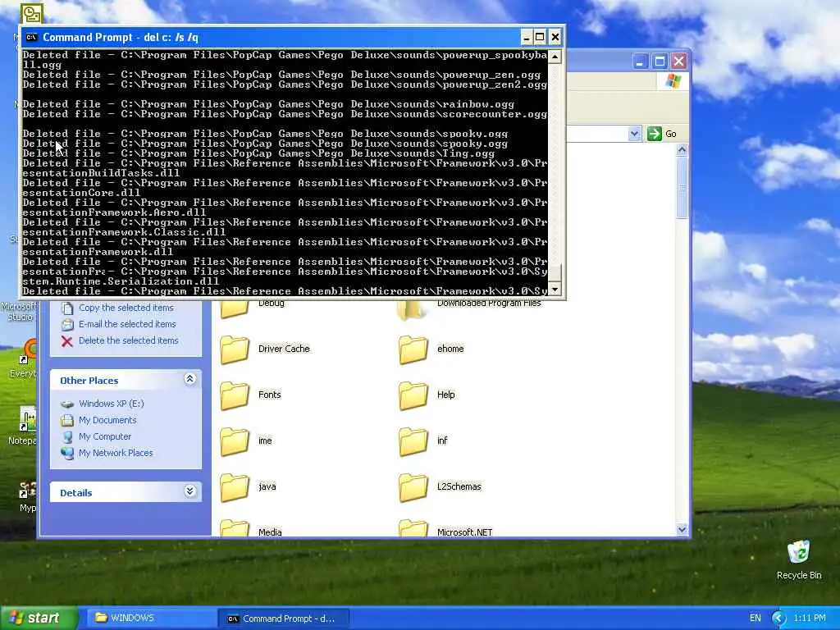The width and height of the screenshot is (840, 630).
Task: Click the red X delete icon
Action: pos(67,341)
